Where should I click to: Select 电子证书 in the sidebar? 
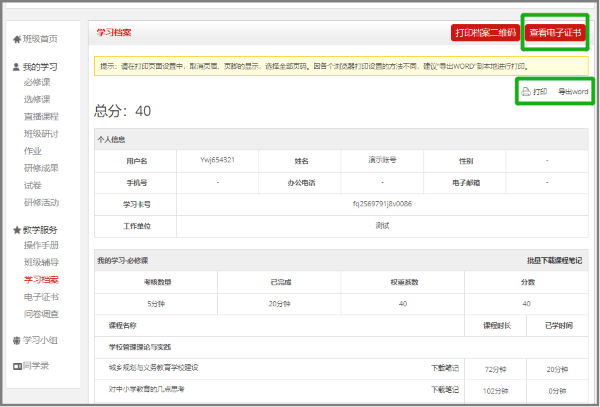(x=41, y=297)
